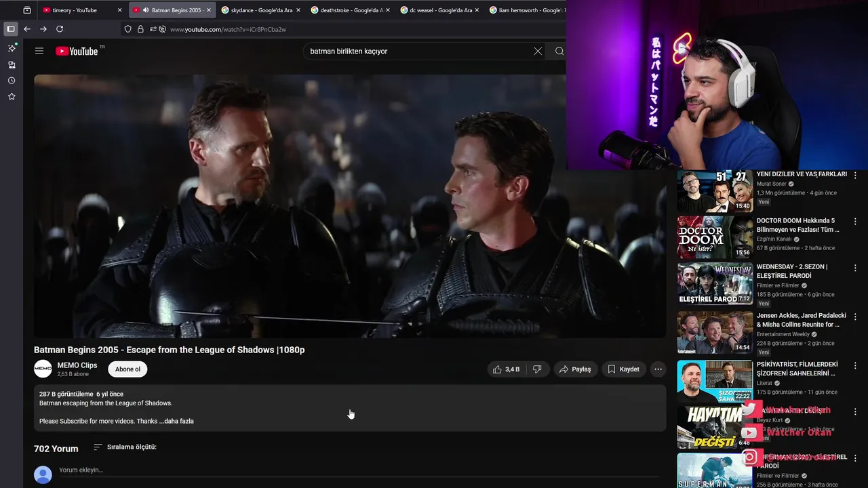
Task: Click MEMO Clips channel avatar
Action: pyautogui.click(x=43, y=369)
